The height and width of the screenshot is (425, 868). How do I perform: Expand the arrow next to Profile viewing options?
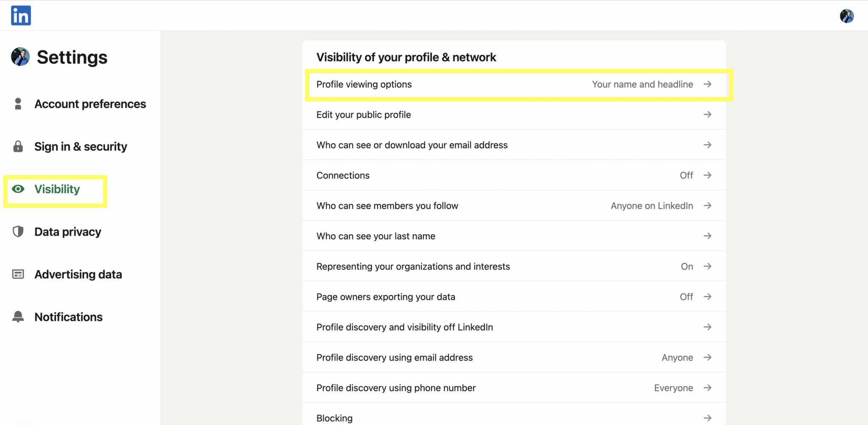(708, 84)
